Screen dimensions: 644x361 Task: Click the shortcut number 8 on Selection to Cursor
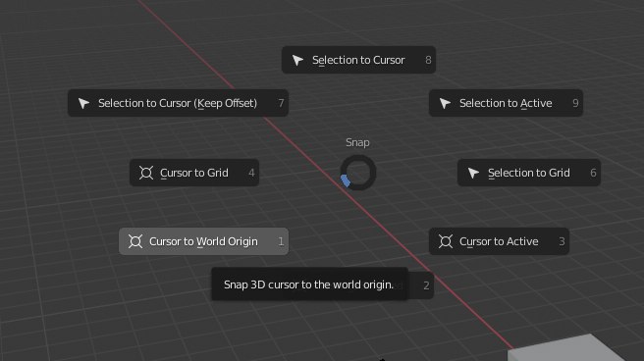click(428, 60)
